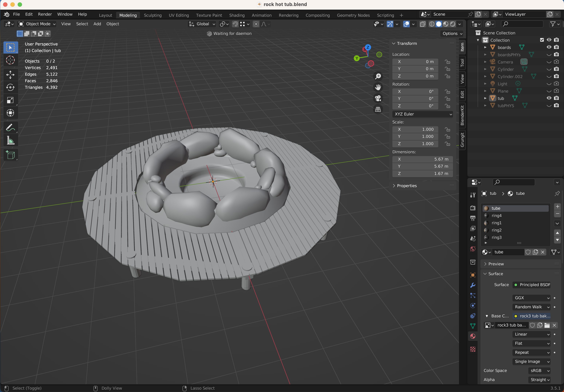564x392 pixels.
Task: Click the Options button in viewport
Action: (x=452, y=34)
